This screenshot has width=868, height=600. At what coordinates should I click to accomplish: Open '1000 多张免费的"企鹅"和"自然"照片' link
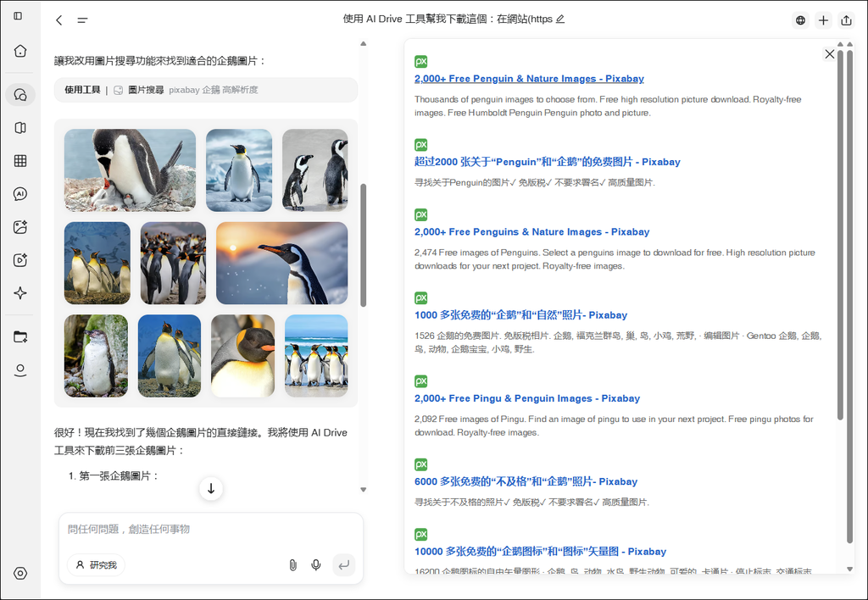point(521,315)
